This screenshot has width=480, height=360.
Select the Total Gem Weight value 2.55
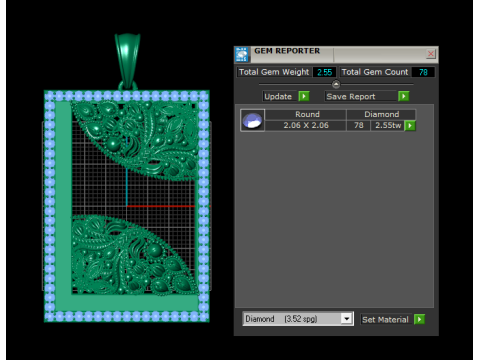(325, 72)
